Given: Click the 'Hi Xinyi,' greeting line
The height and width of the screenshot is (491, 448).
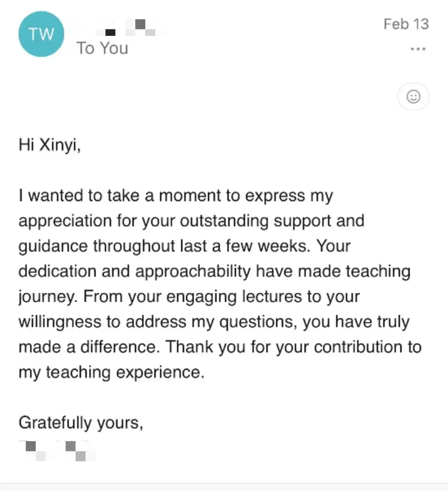Looking at the screenshot, I should (50, 145).
